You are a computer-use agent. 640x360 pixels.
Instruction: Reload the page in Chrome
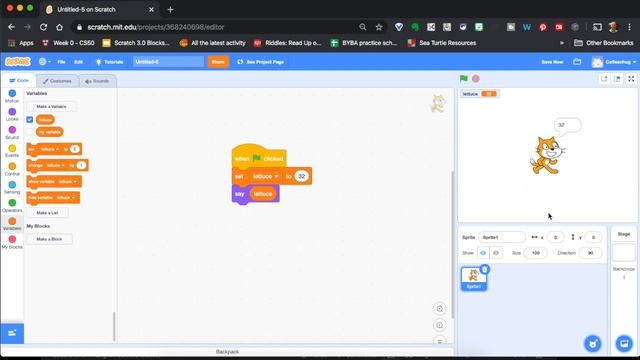[x=43, y=27]
